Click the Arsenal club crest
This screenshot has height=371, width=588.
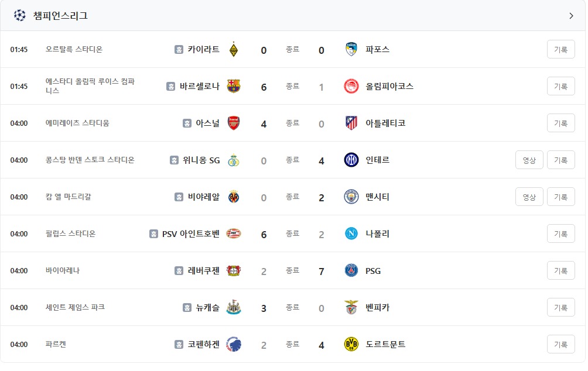234,123
